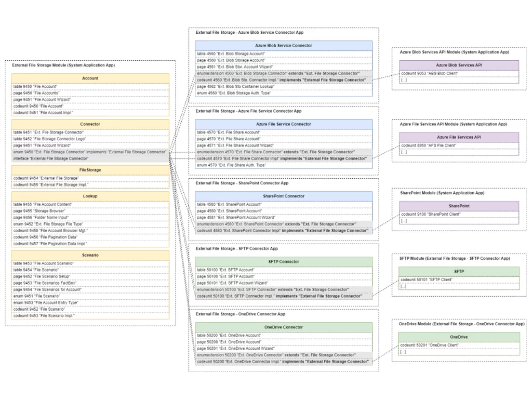Click the FileStorage group header
This screenshot has height=399, width=532.
point(90,170)
